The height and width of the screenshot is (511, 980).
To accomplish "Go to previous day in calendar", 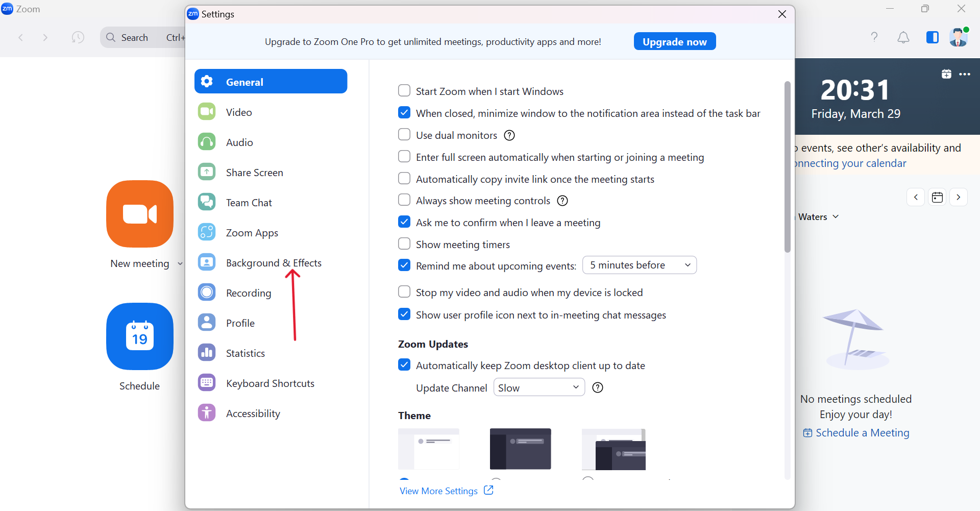I will coord(916,197).
